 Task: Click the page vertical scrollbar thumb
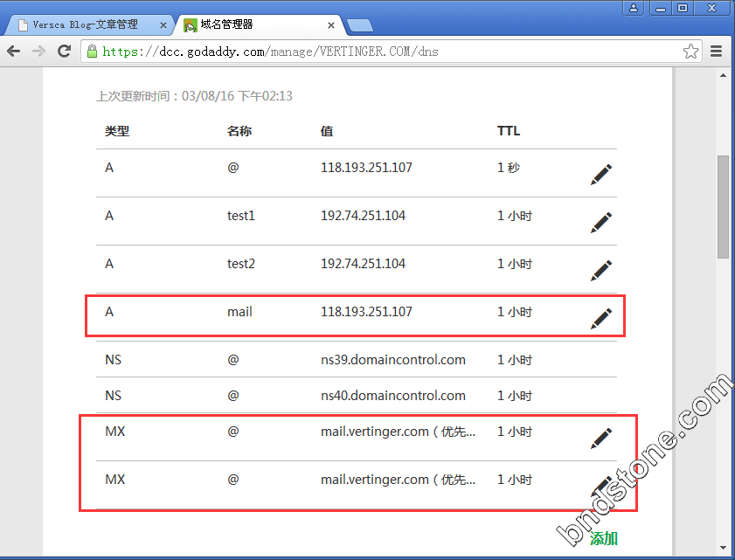click(x=724, y=207)
